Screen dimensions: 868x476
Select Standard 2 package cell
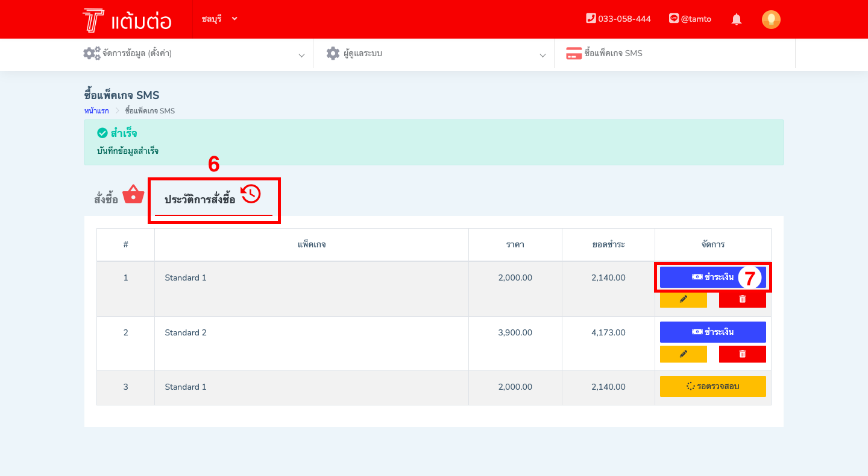pos(312,344)
